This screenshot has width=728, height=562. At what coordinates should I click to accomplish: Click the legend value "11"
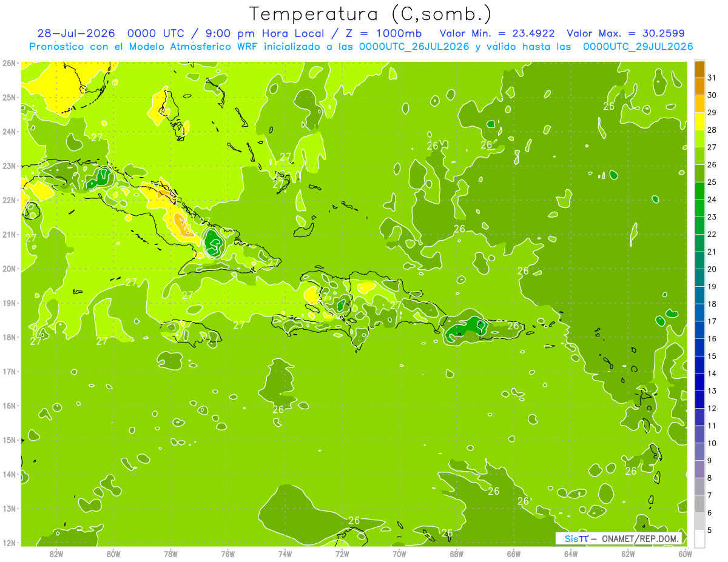coord(712,426)
